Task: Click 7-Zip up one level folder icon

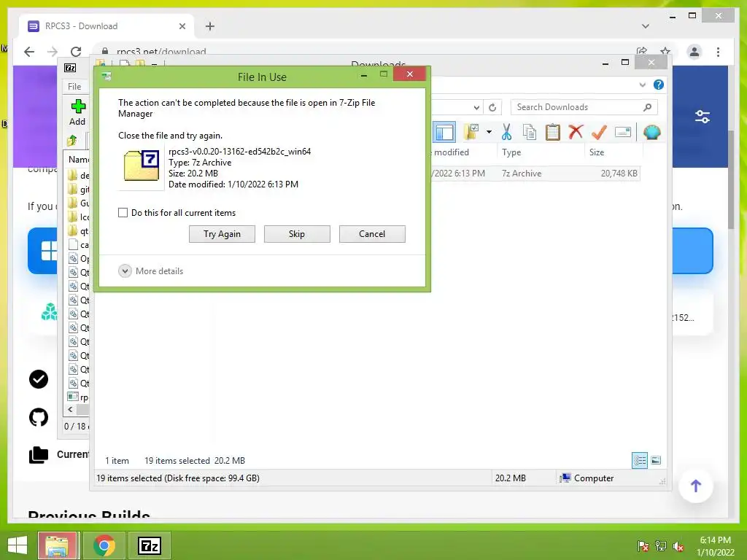Action: coord(72,140)
